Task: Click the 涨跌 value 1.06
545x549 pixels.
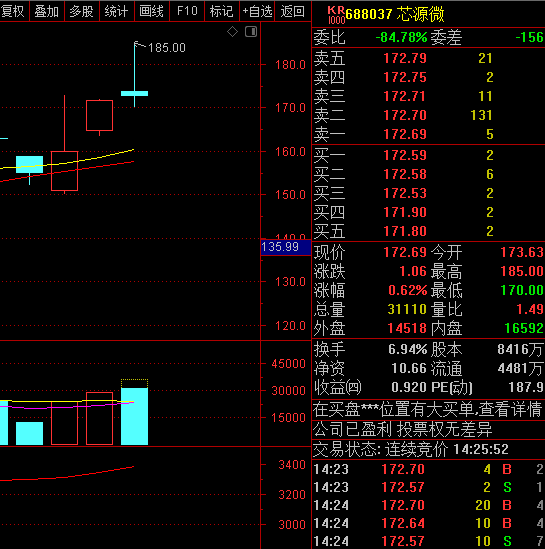Action: click(x=413, y=271)
